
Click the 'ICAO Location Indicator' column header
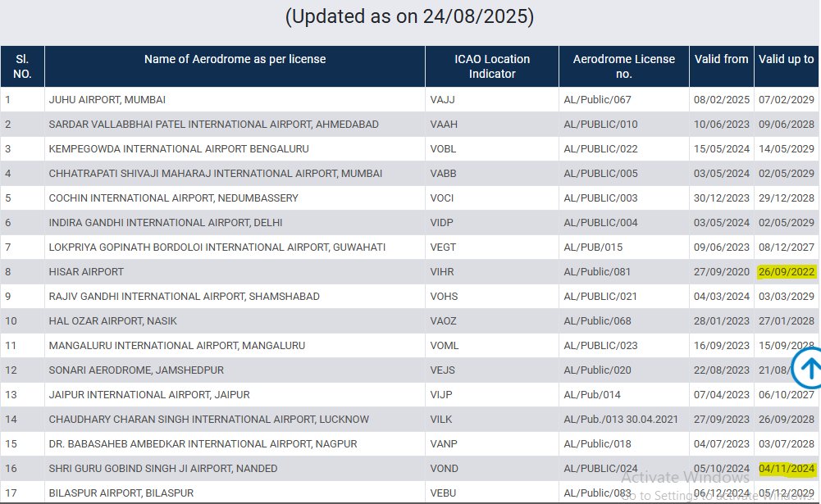(x=492, y=66)
